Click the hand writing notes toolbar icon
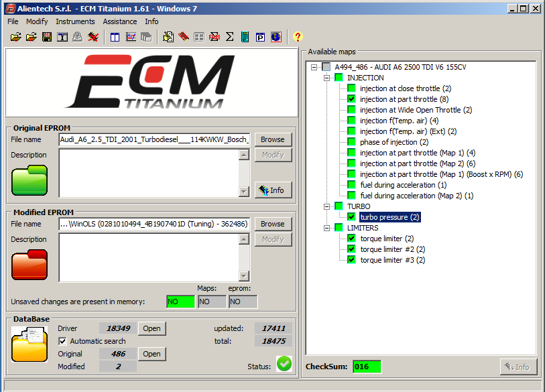Viewport: 545px width, 392px height. [168, 37]
